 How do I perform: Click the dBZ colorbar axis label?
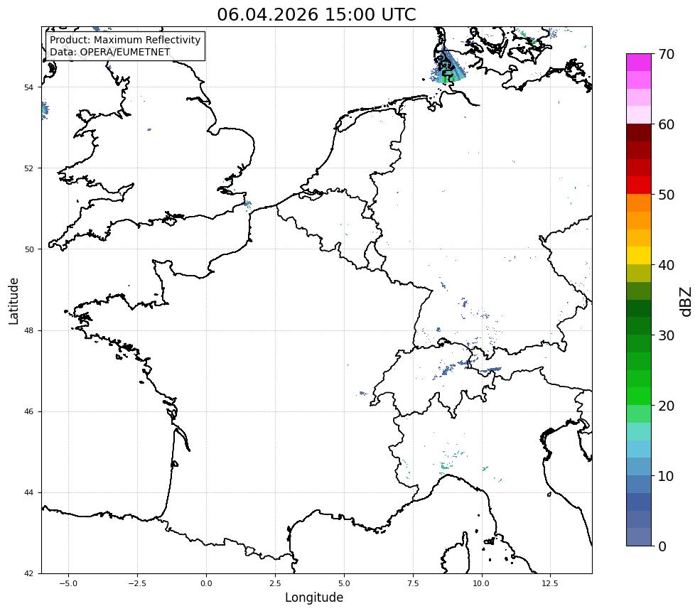pos(686,302)
